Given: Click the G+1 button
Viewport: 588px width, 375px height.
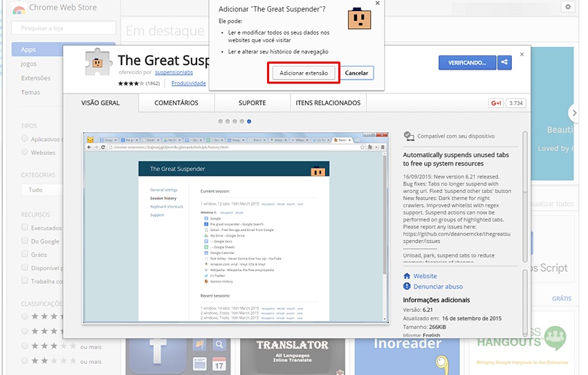Looking at the screenshot, I should coord(496,103).
